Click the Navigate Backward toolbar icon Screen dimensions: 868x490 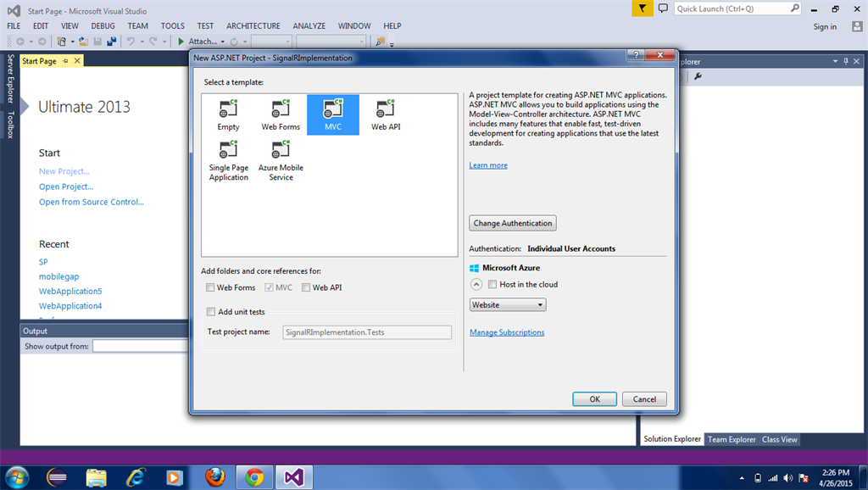pos(20,42)
